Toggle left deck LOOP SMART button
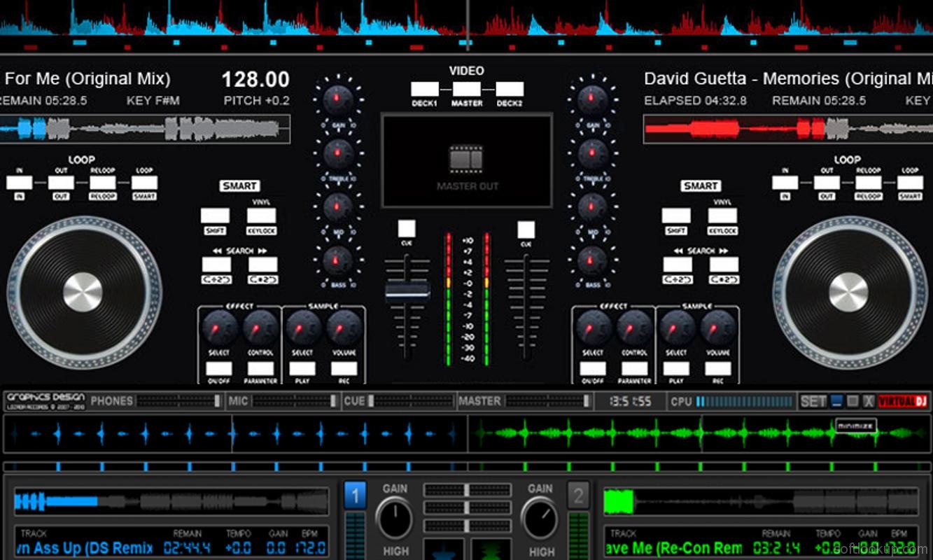Viewport: 933px width, 560px height. pyautogui.click(x=144, y=183)
